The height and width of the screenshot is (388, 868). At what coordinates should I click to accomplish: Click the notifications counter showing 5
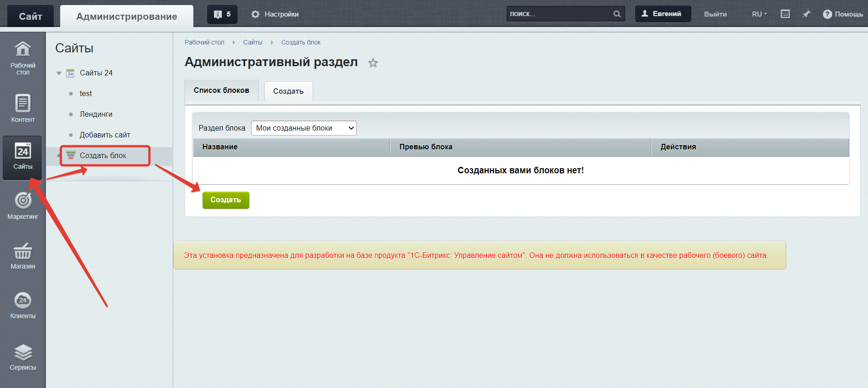pyautogui.click(x=222, y=14)
